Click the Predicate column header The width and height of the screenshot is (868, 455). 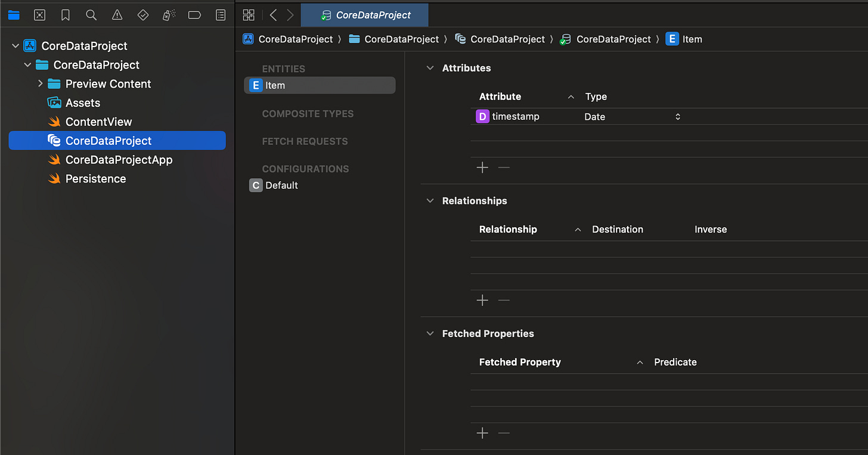coord(675,363)
